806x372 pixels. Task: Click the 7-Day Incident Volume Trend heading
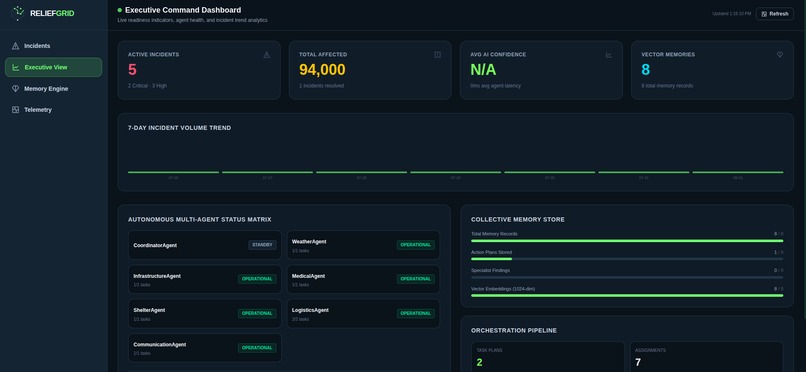pos(179,128)
